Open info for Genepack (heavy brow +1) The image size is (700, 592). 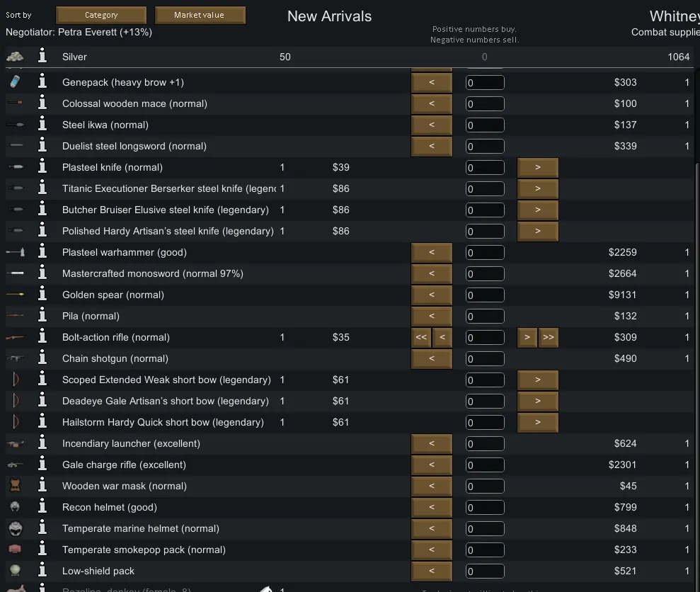42,82
